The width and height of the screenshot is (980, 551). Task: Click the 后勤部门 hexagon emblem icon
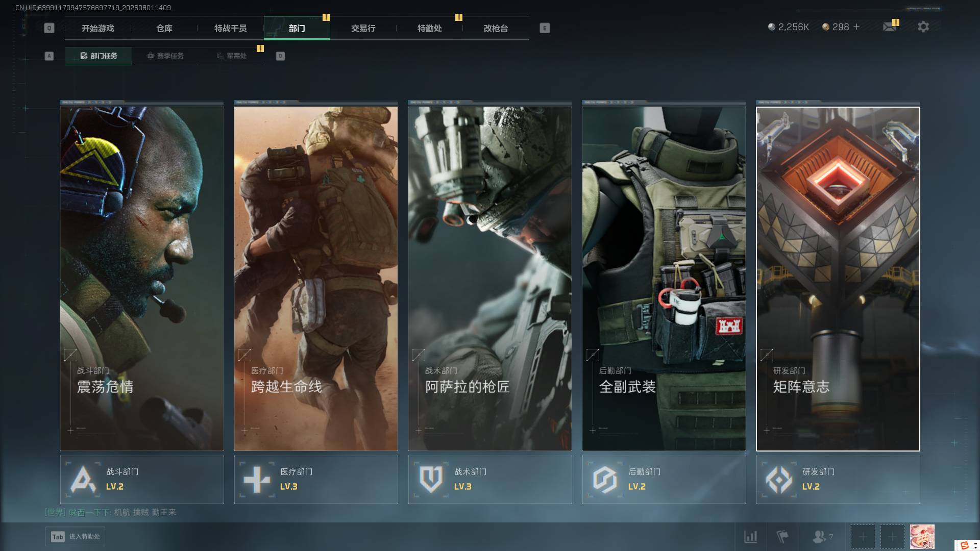point(605,479)
